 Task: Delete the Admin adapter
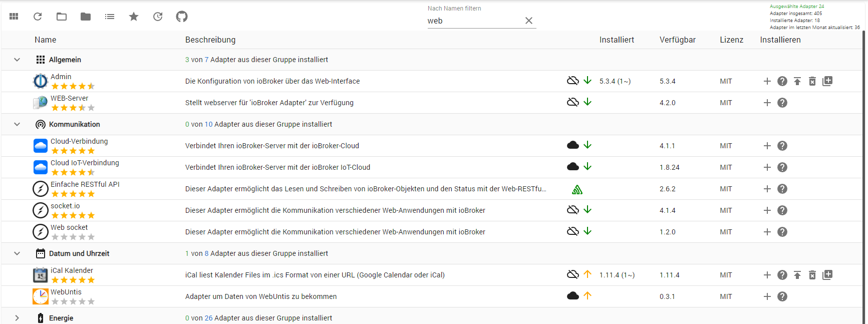pos(812,81)
